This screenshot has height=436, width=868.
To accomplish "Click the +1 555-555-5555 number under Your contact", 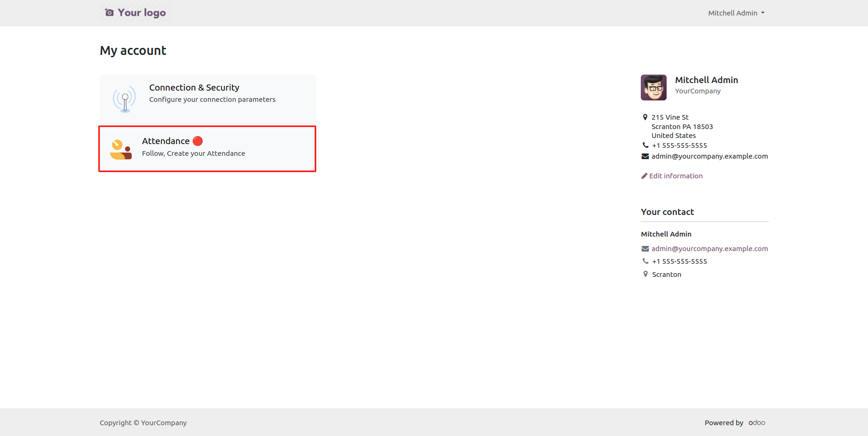I will pyautogui.click(x=679, y=261).
